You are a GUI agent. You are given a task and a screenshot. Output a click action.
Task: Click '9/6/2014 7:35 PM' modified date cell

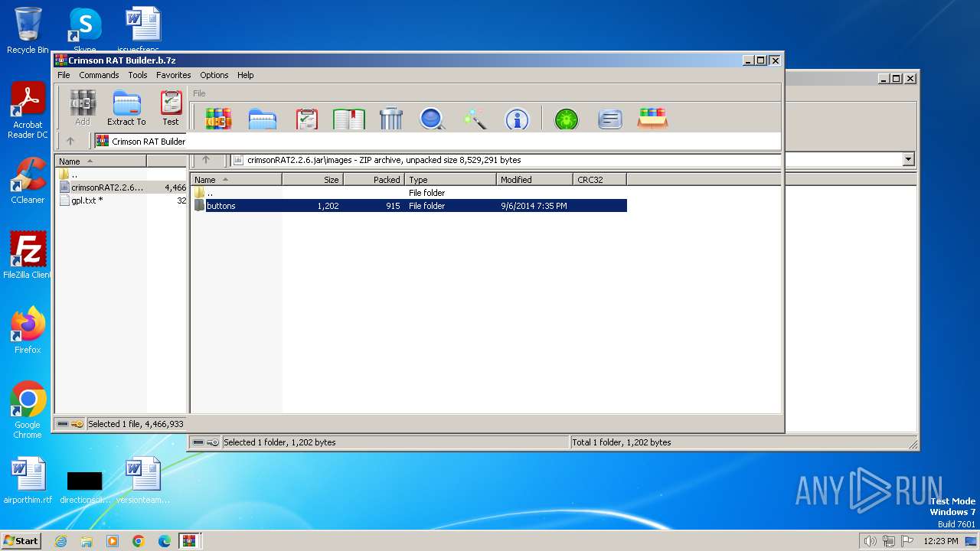point(534,206)
